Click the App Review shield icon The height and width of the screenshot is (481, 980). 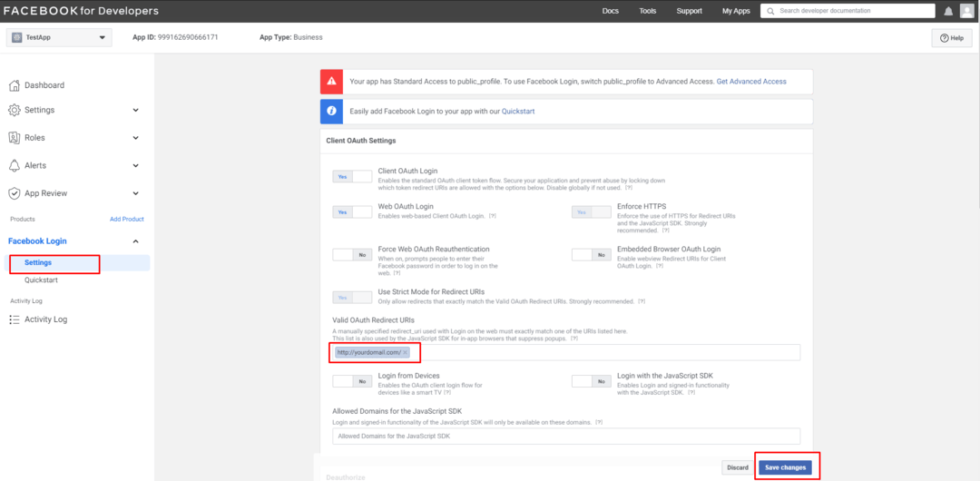coord(15,193)
